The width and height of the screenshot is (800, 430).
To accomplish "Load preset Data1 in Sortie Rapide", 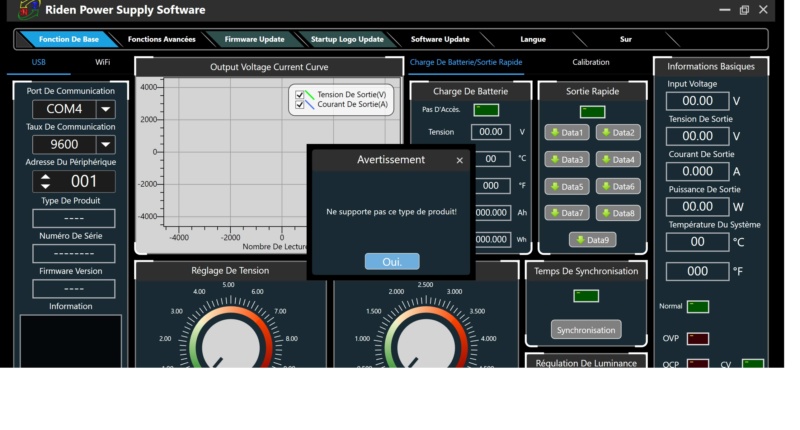I will [567, 133].
